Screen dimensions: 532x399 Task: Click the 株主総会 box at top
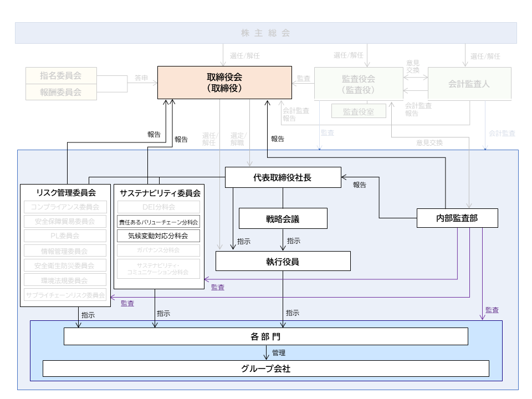point(265,33)
